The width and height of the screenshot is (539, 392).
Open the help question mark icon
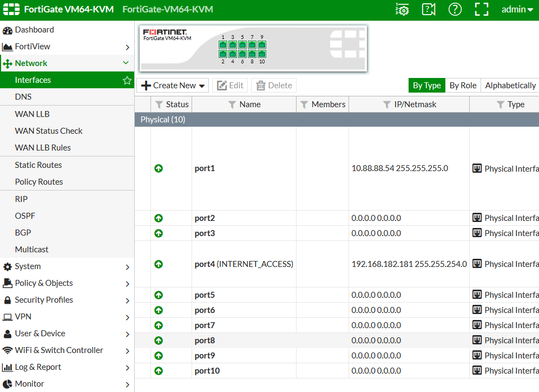[455, 9]
